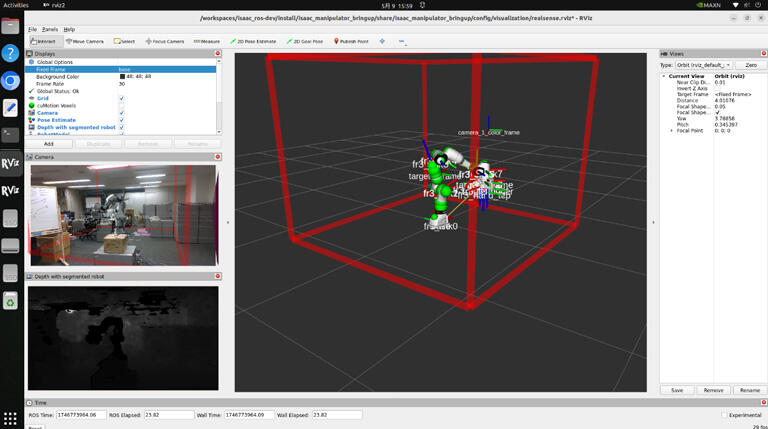The image size is (768, 429).
Task: Click the Duplicate display button
Action: click(98, 144)
